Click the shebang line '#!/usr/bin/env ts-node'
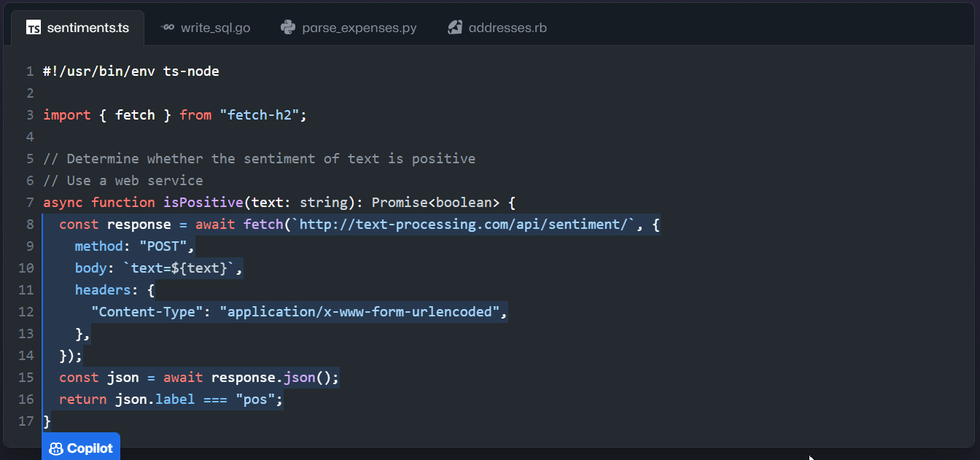The image size is (980, 460). point(131,71)
